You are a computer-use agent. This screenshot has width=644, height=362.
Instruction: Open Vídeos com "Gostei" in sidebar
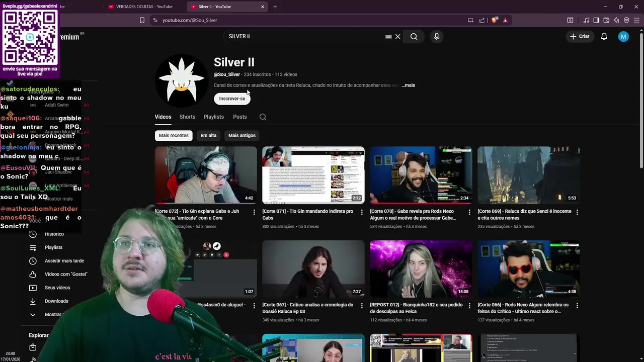65,274
